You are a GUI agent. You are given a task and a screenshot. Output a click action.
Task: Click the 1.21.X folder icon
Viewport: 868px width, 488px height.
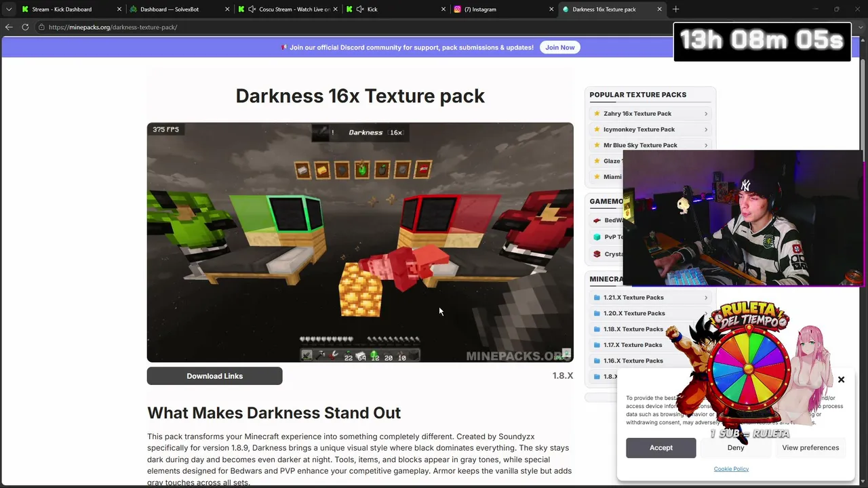point(597,298)
